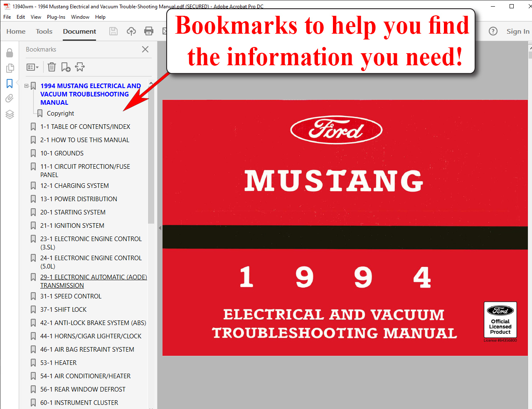This screenshot has height=409, width=532.
Task: Jump to 10-1 Grounds bookmark
Action: click(62, 153)
